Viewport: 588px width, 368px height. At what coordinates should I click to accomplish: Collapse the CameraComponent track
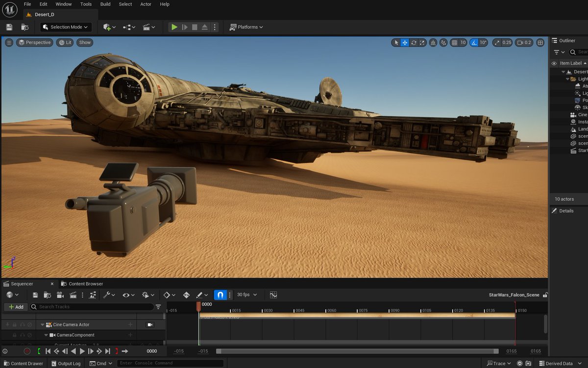pyautogui.click(x=46, y=335)
